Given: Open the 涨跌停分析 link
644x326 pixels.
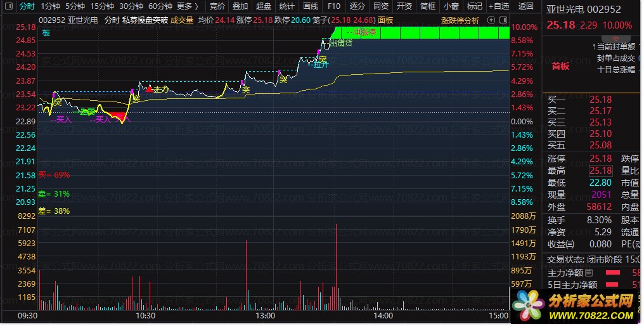Looking at the screenshot, I should point(460,20).
